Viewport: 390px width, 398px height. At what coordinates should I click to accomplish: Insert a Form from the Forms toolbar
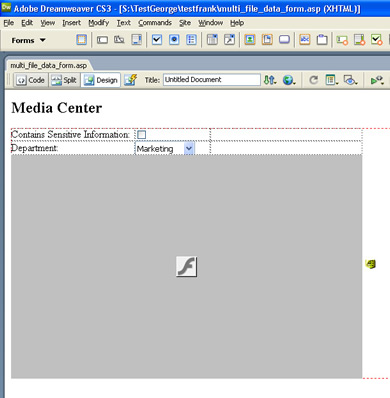point(81,40)
